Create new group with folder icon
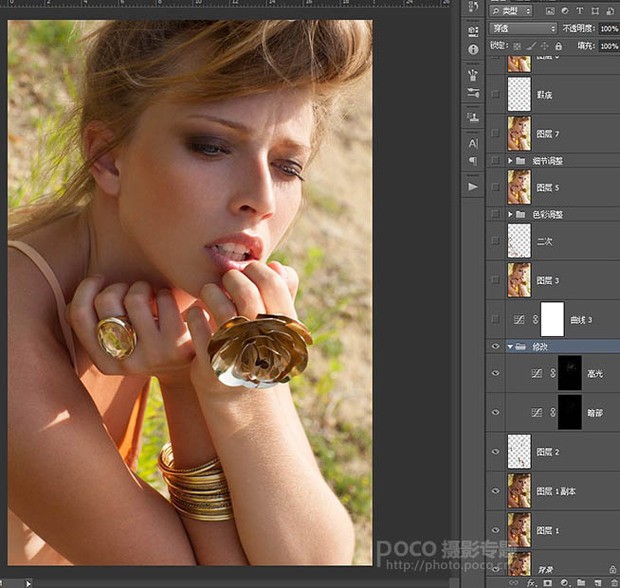The image size is (620, 588). (x=581, y=581)
